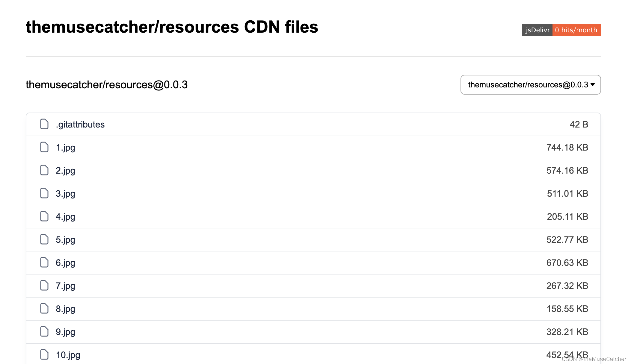Screen dimensions: 631x364
Task: Open the 6.jpg file link
Action: click(65, 263)
